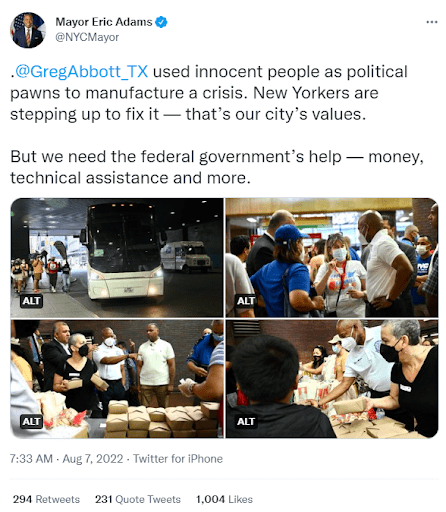Show ALT text on the crowd photo
This screenshot has width=446, height=512.
click(x=246, y=301)
